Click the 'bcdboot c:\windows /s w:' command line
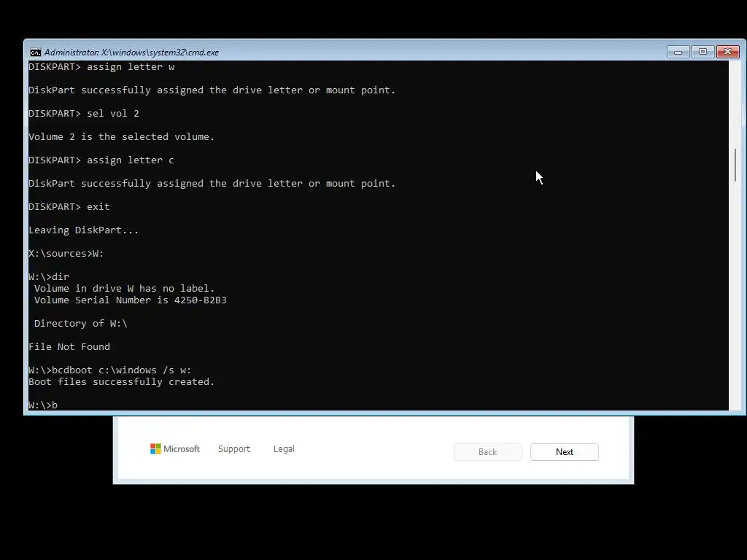This screenshot has height=560, width=747. (109, 370)
